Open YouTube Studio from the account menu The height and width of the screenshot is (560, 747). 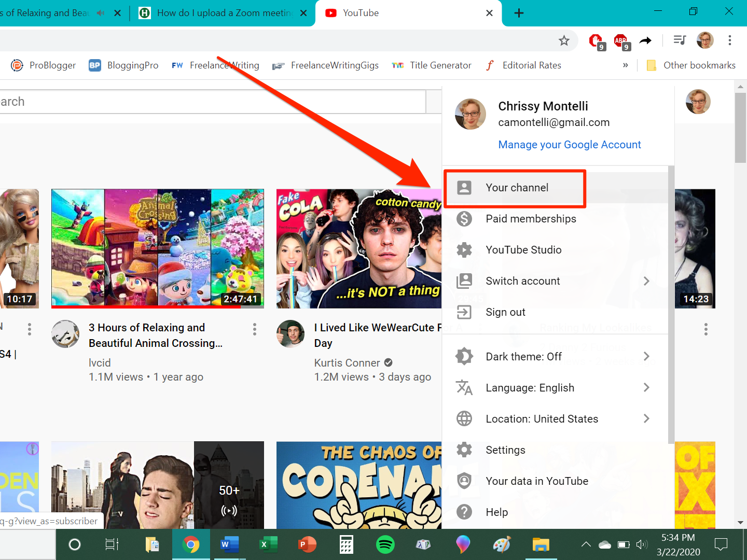click(556, 250)
